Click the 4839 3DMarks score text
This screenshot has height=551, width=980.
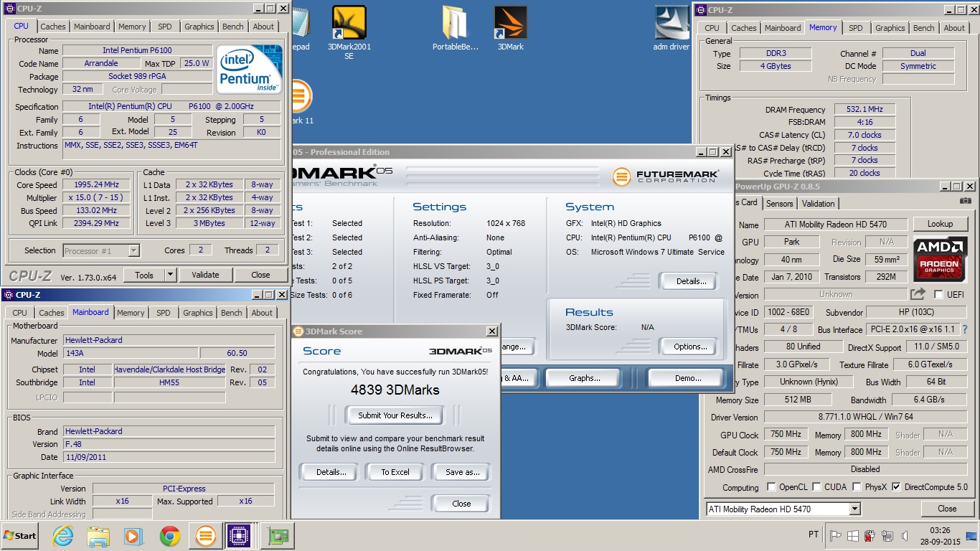tap(395, 390)
